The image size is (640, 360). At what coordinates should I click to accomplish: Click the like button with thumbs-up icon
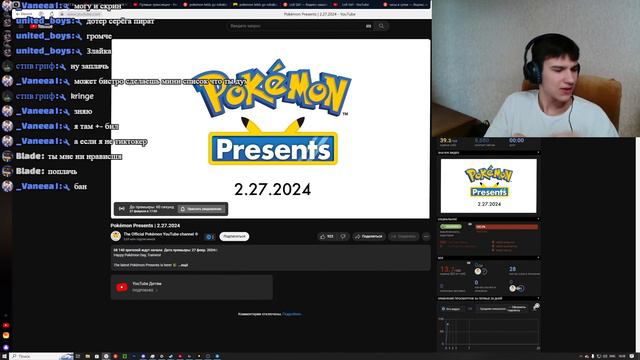[x=327, y=236]
